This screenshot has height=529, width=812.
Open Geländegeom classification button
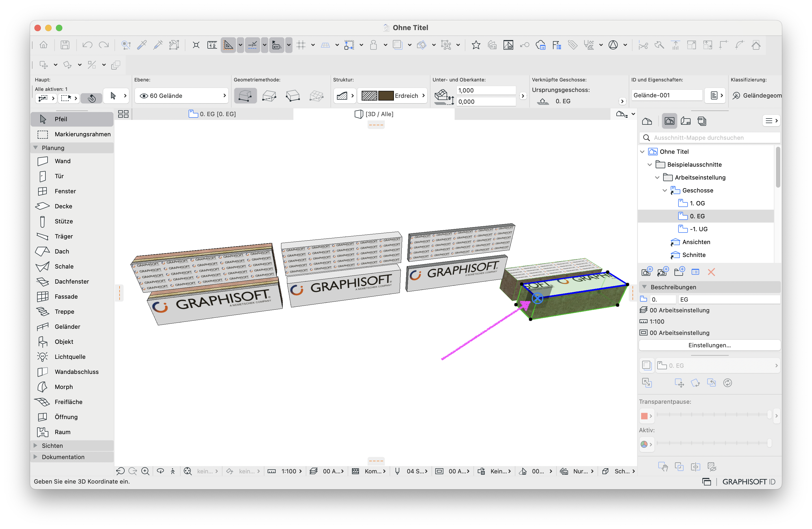(757, 96)
